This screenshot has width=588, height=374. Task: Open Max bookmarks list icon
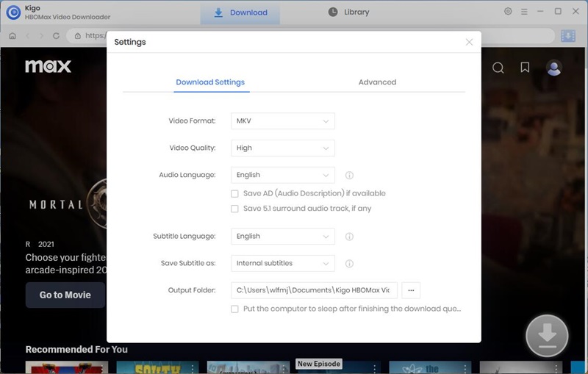[525, 68]
